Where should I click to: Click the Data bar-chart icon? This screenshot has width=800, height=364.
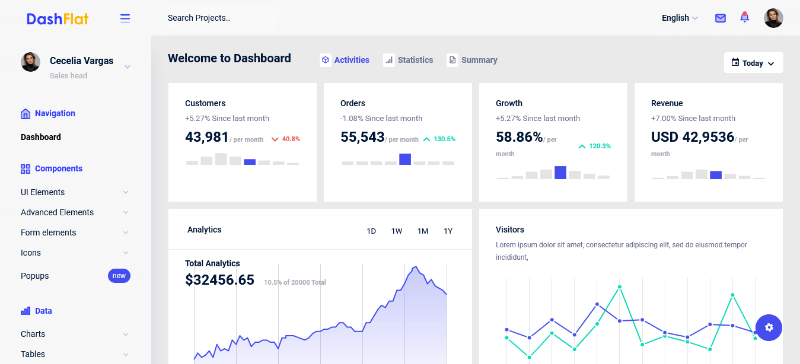point(26,310)
